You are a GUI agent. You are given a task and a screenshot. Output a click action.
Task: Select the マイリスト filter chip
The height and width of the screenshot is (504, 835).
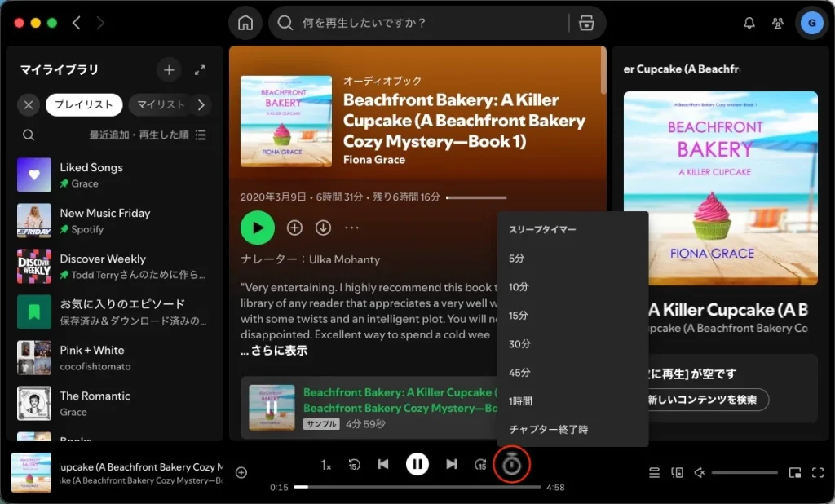tap(160, 105)
